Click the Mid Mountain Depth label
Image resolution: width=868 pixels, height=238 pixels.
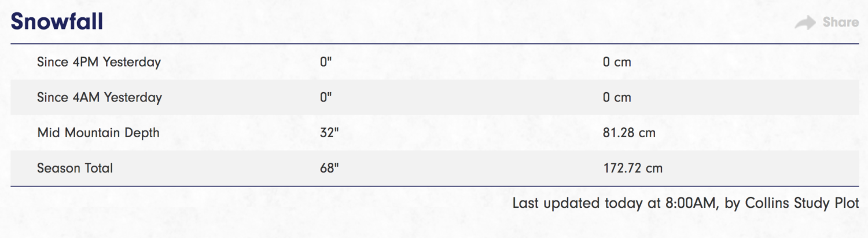[98, 133]
